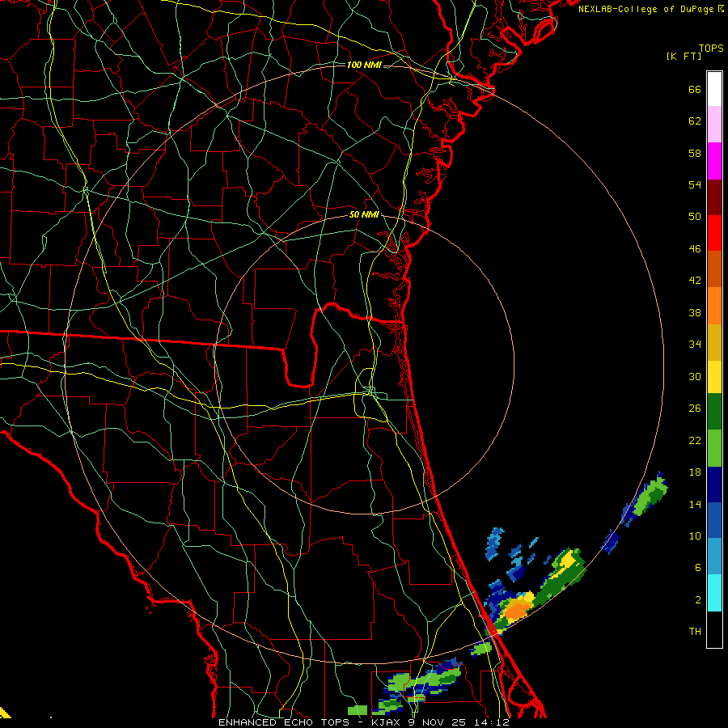Click the gold 34 legend swatch
This screenshot has height=728, width=728.
click(x=714, y=342)
